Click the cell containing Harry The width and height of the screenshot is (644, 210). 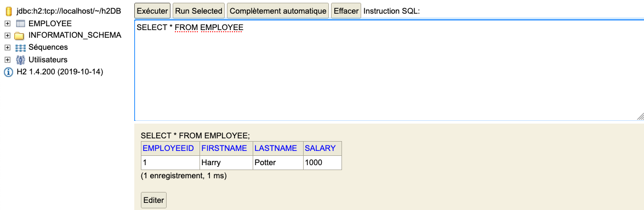[x=226, y=162]
